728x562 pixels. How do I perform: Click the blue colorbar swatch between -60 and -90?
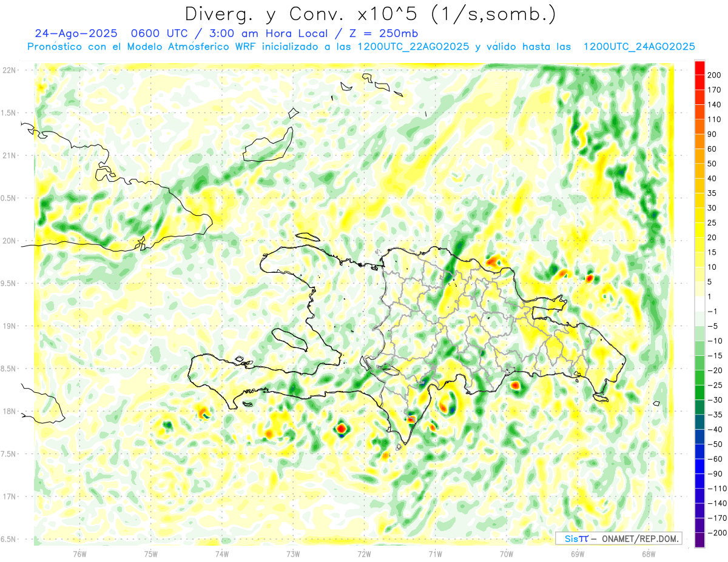[x=699, y=466]
